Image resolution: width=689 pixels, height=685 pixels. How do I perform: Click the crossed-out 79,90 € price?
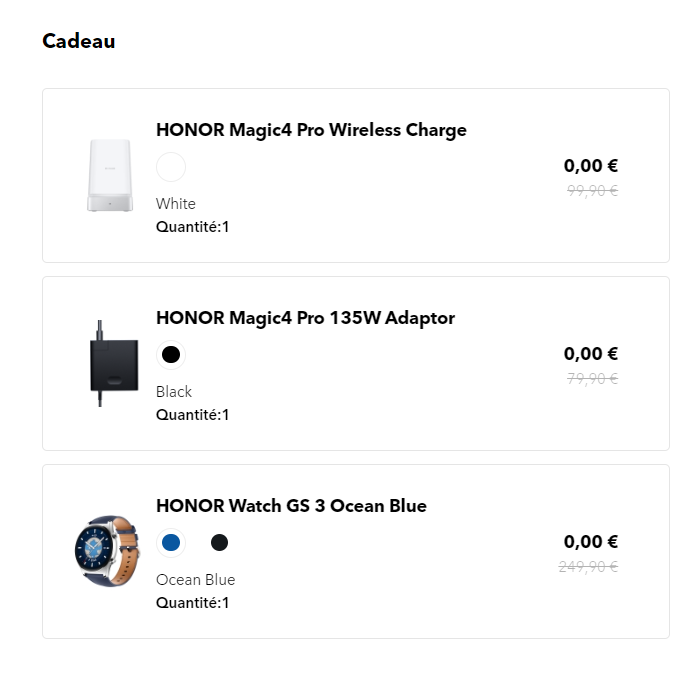click(x=592, y=379)
